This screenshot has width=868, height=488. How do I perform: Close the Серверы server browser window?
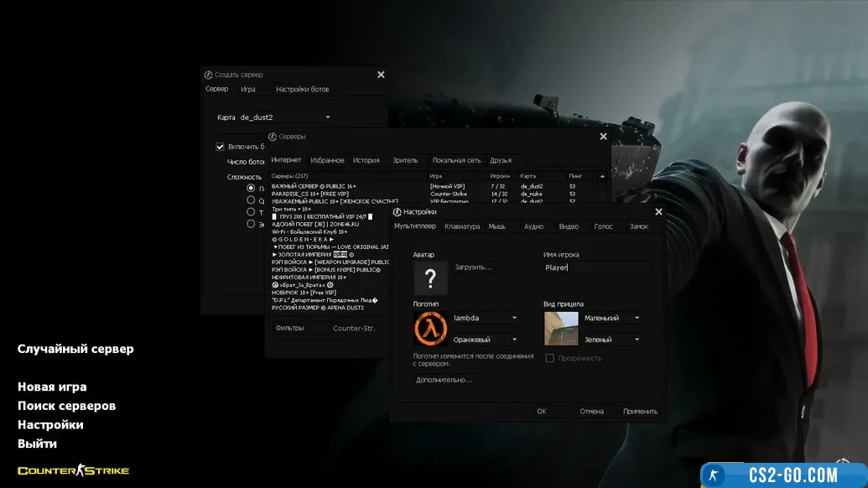pyautogui.click(x=603, y=137)
